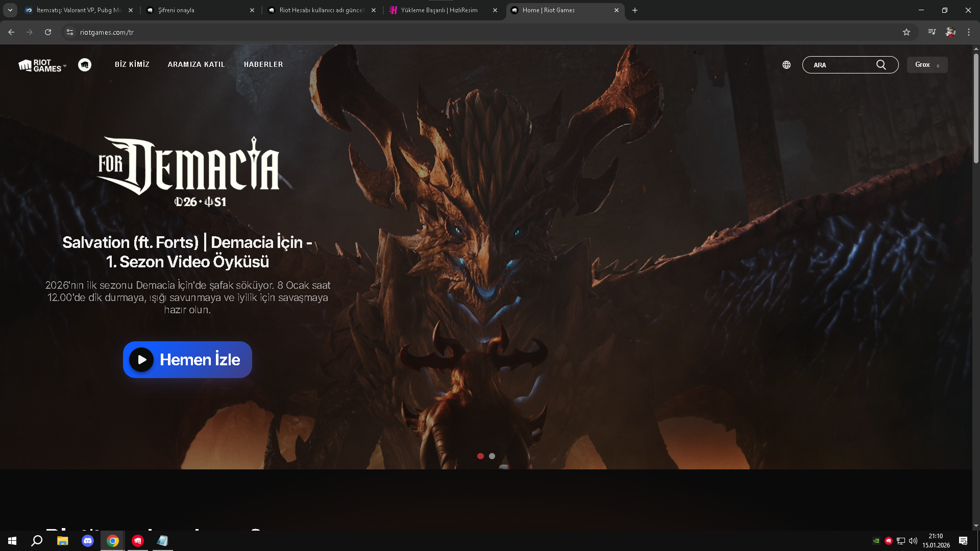980x551 pixels.
Task: Switch to the Yükleme Başarılı HızlıResim tab
Action: pos(444,10)
